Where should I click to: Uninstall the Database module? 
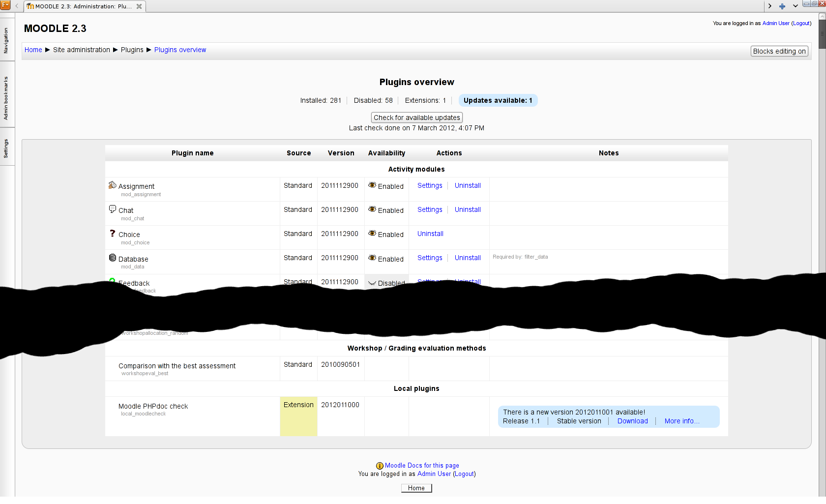pyautogui.click(x=468, y=258)
